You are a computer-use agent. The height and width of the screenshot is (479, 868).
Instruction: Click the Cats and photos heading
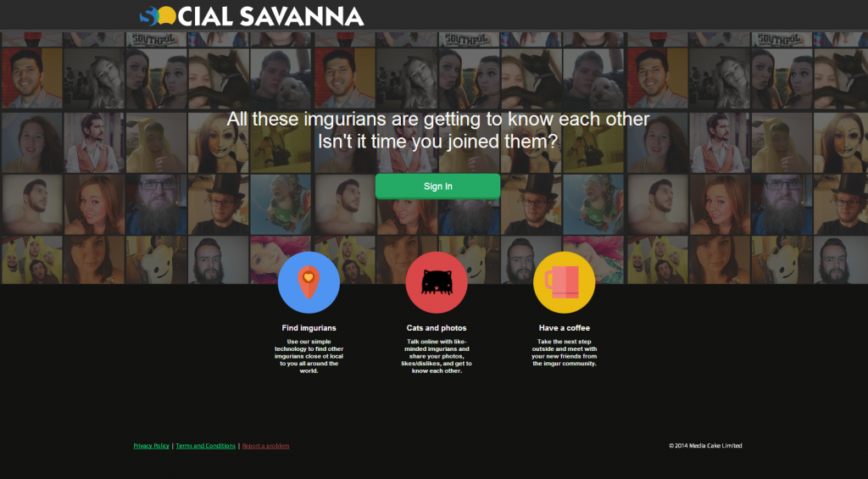437,328
